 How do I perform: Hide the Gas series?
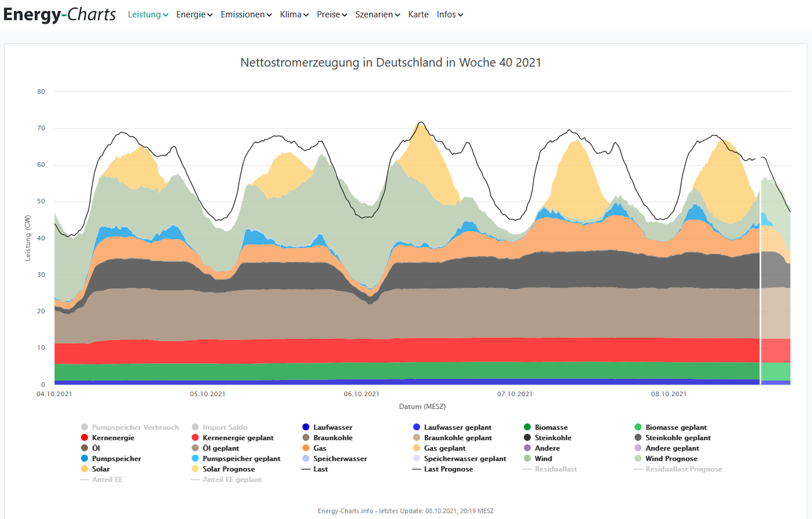tap(314, 448)
